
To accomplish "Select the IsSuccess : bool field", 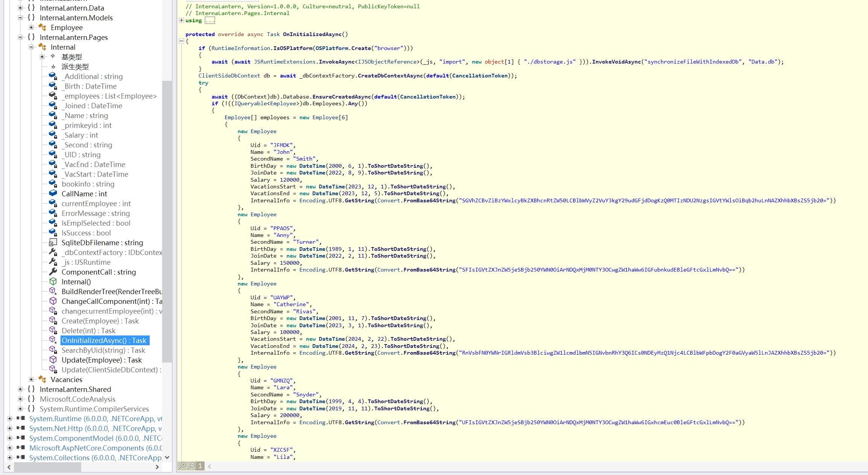I will click(86, 233).
